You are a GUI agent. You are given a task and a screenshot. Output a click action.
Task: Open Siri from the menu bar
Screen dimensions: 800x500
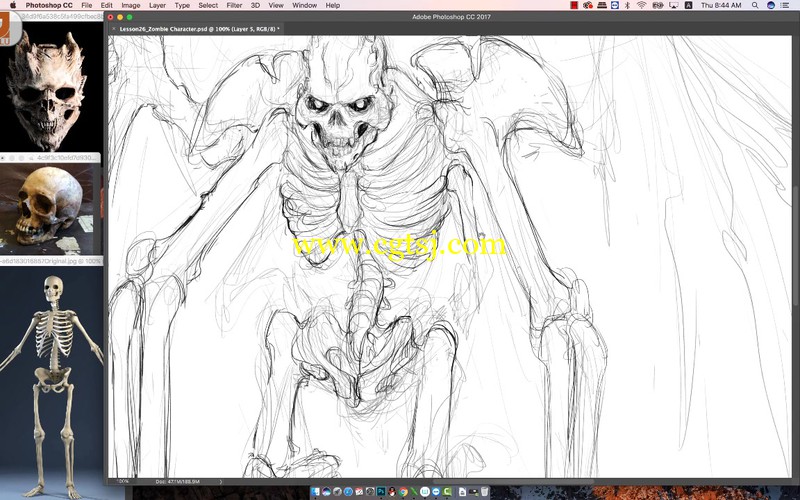pyautogui.click(x=771, y=5)
